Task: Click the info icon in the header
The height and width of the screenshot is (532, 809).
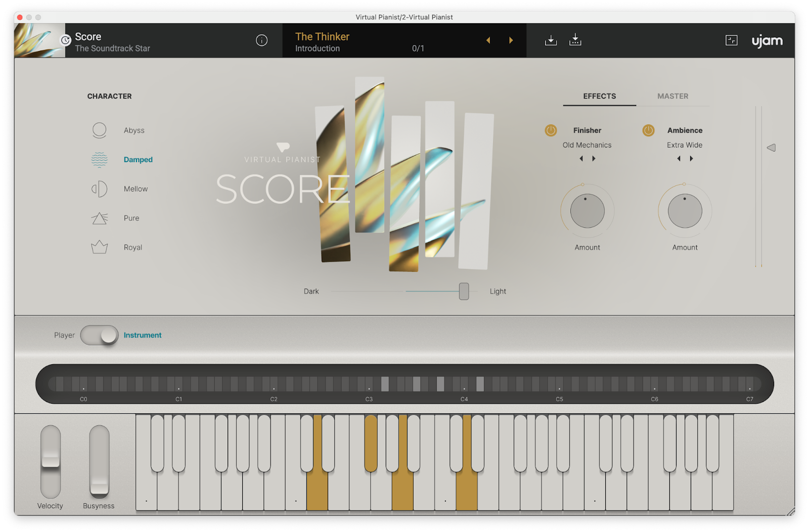Action: click(x=261, y=40)
